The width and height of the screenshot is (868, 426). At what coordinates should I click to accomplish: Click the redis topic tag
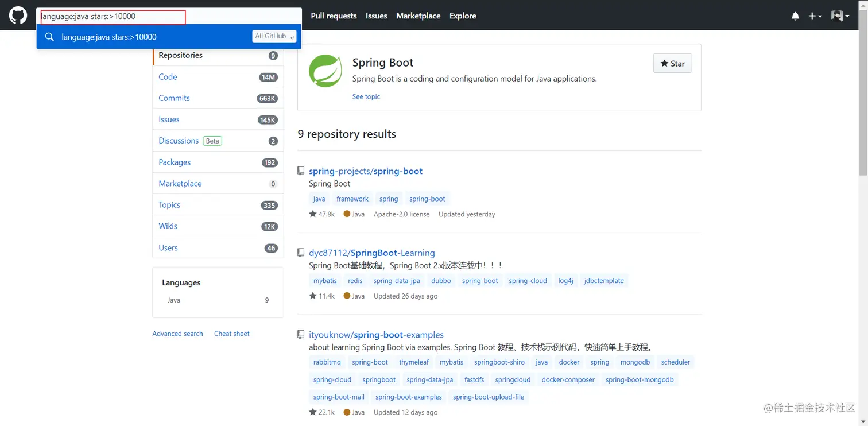[x=355, y=281]
